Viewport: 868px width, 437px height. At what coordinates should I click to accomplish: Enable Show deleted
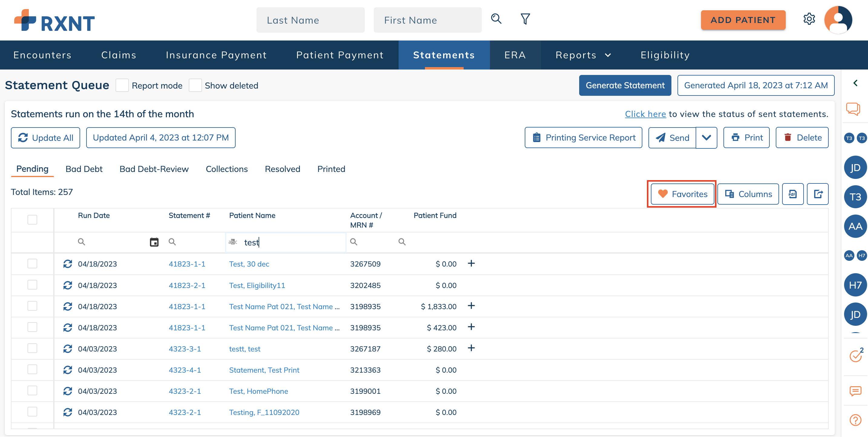[195, 85]
